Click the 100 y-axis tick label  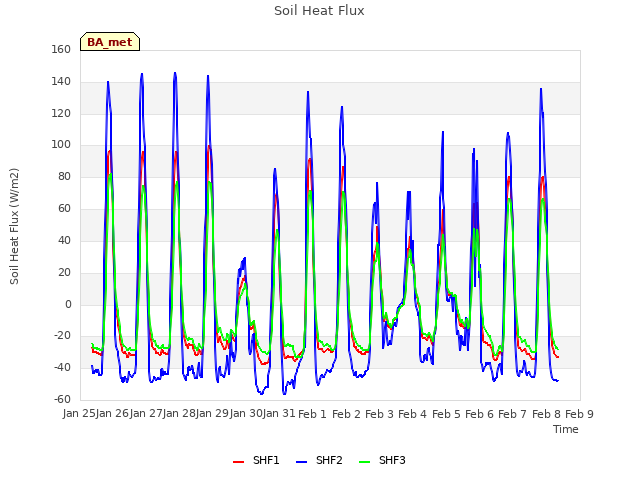[x=61, y=144]
